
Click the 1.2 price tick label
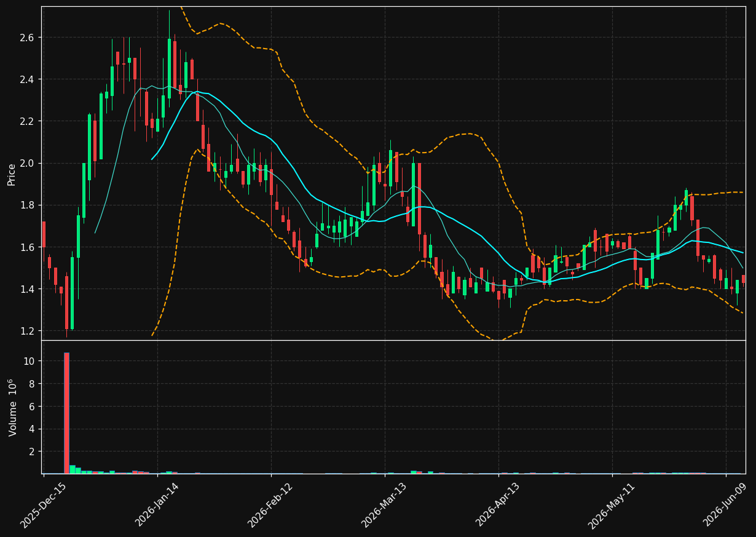click(27, 331)
